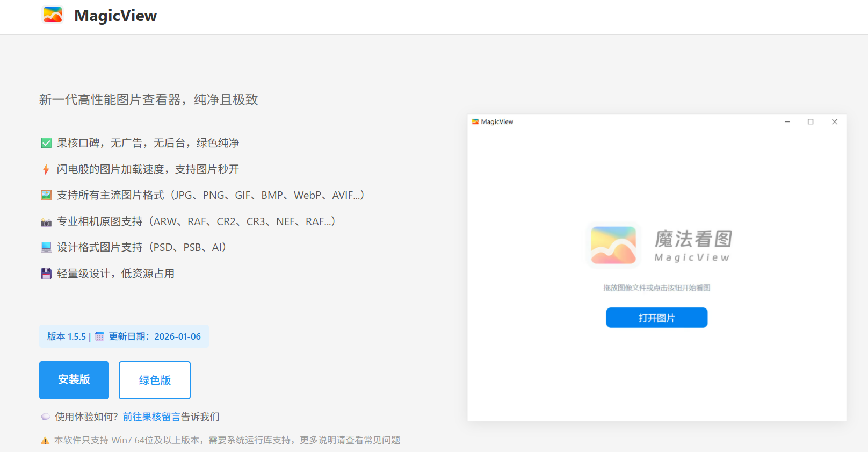
Task: Click the 闪电般的图片加载速度 feature line
Action: point(148,169)
